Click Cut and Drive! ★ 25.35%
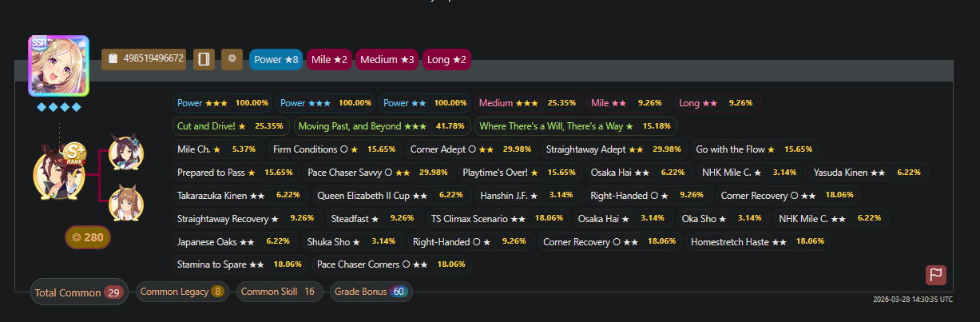The image size is (980, 322). (x=230, y=126)
